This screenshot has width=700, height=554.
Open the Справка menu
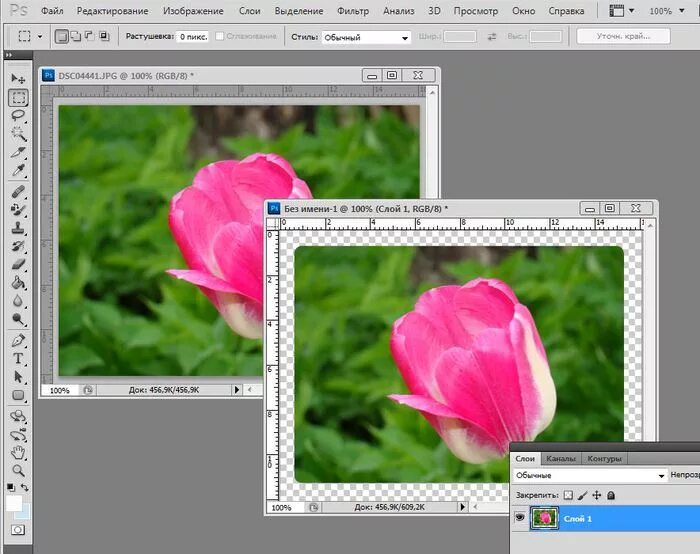566,11
